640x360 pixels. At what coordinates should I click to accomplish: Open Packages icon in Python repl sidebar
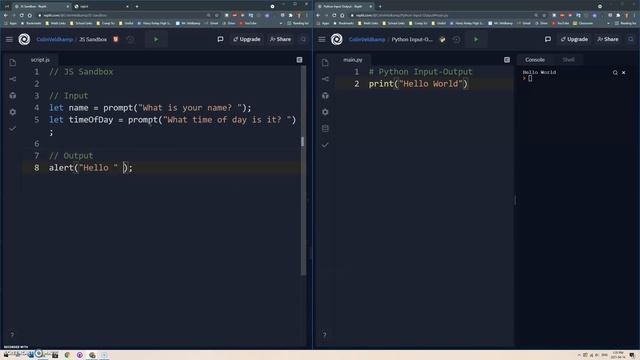[325, 96]
